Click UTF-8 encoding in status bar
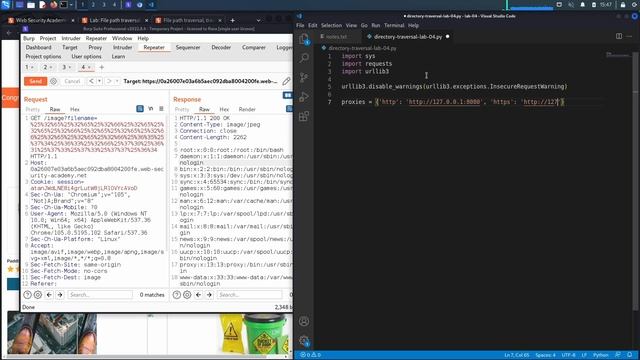640x360 pixels. [569, 355]
